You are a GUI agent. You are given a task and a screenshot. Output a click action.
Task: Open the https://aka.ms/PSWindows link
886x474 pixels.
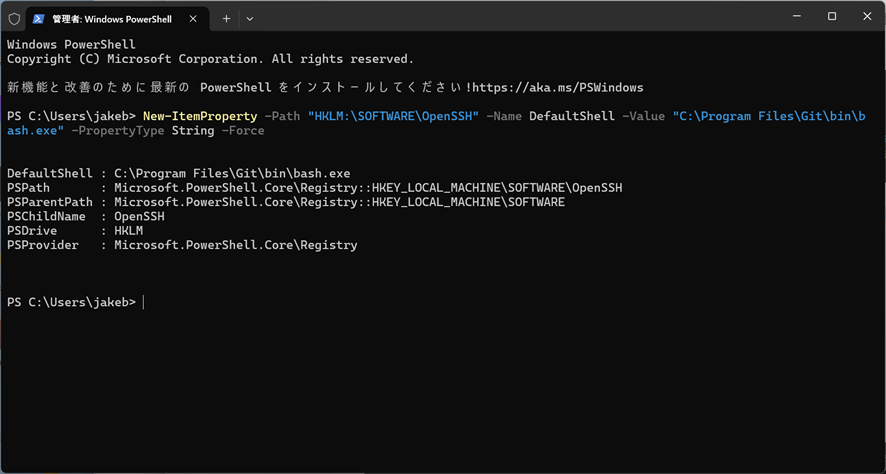click(x=558, y=88)
